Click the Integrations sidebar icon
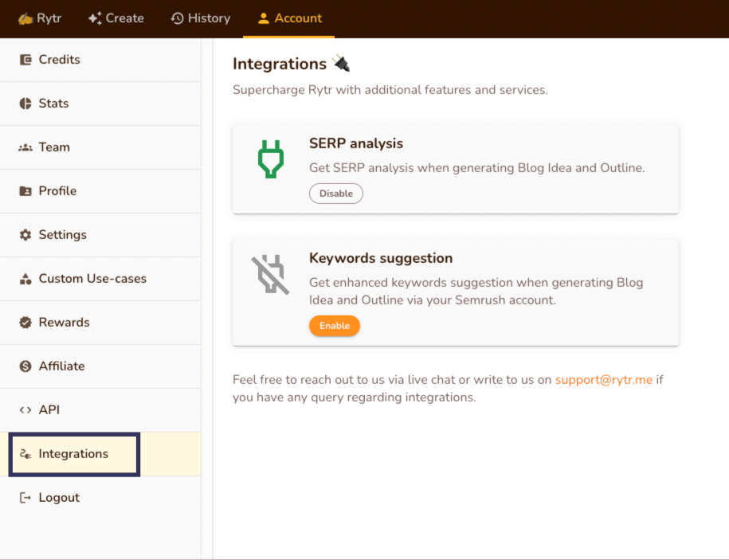The width and height of the screenshot is (729, 560). tap(25, 454)
